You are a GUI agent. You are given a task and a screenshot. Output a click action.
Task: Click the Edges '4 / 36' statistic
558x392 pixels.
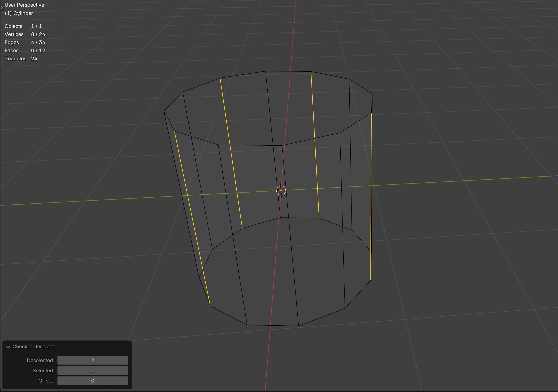(38, 42)
